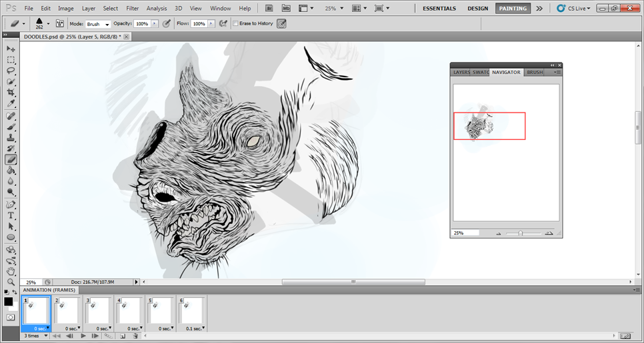Delete the selected animation frame
The height and width of the screenshot is (343, 644).
click(135, 336)
